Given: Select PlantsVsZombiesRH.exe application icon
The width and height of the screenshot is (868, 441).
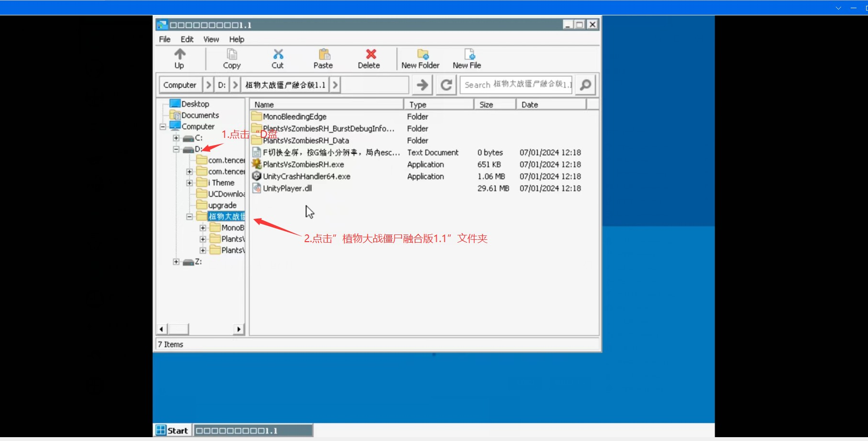Looking at the screenshot, I should (257, 164).
